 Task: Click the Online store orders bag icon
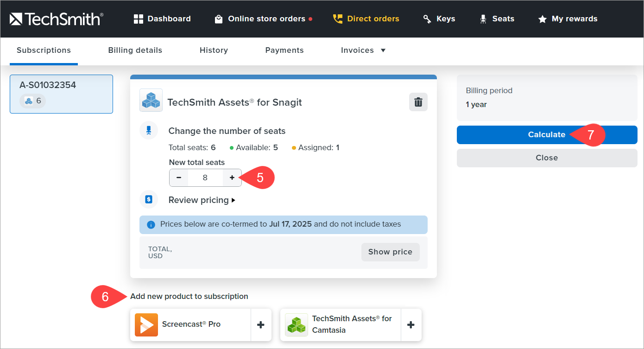click(219, 19)
